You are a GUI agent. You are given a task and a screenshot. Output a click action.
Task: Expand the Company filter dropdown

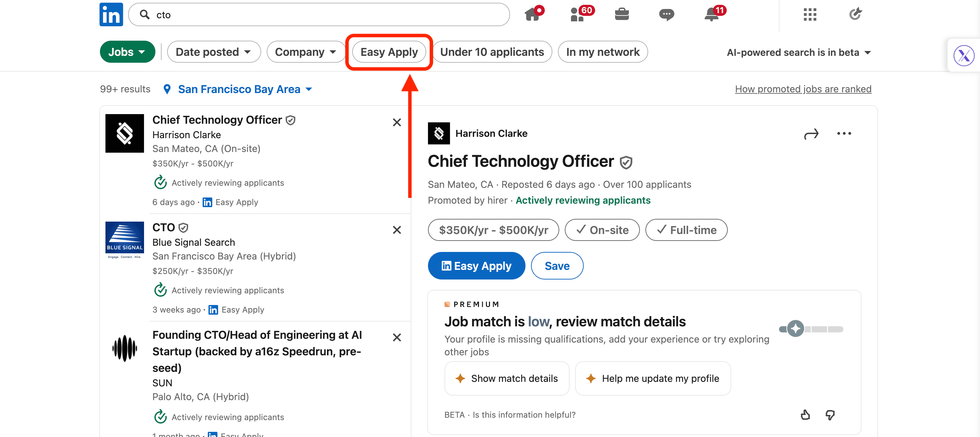point(306,52)
